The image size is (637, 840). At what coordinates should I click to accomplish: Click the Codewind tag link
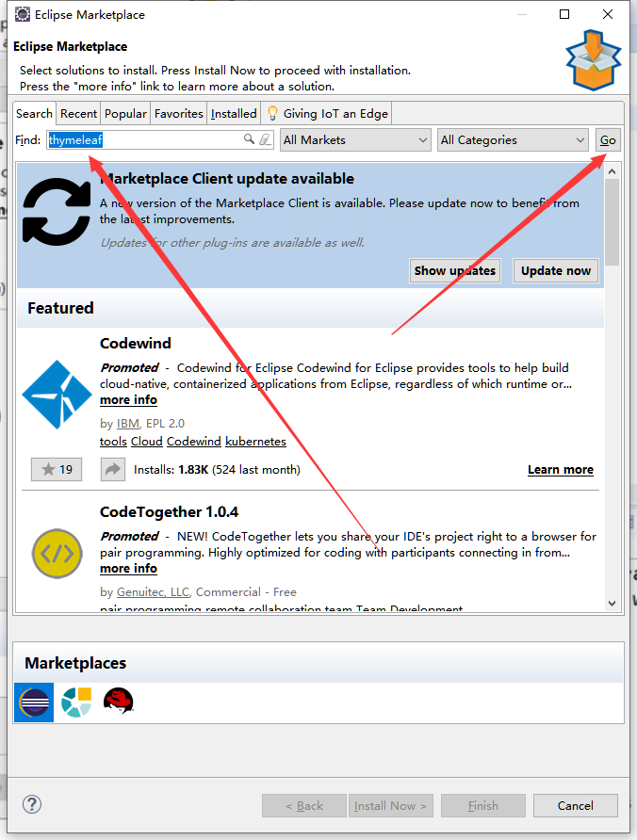coord(194,442)
